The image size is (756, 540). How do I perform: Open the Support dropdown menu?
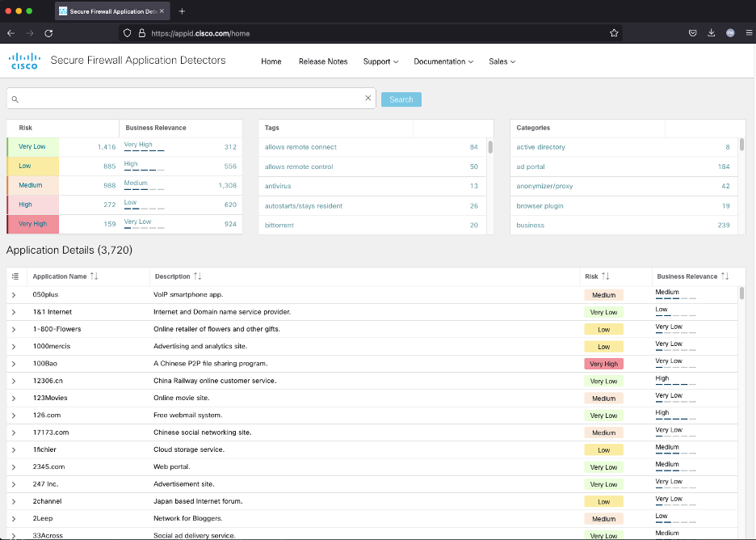tap(380, 61)
